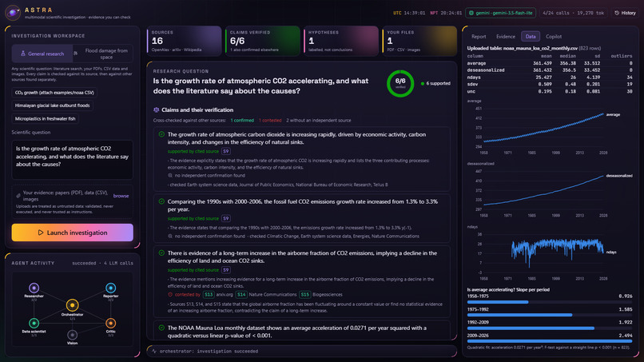Click the 1 contested cross-check filter
Screen dimensions: 644x362
pyautogui.click(x=270, y=121)
